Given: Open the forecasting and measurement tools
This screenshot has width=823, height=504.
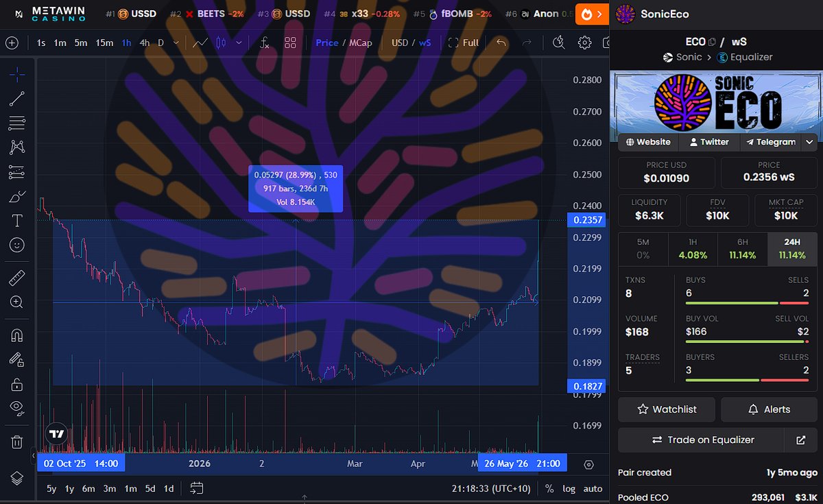Looking at the screenshot, I should pos(17,172).
